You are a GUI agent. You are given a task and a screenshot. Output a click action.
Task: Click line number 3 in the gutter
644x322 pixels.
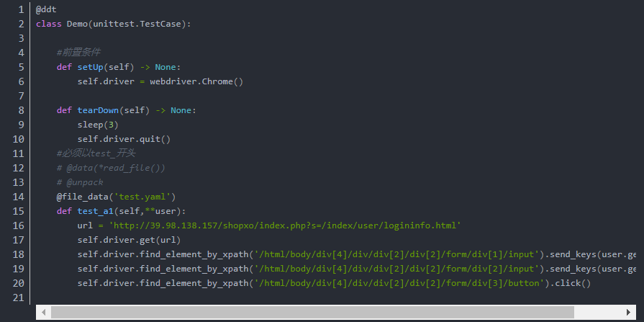pos(21,38)
